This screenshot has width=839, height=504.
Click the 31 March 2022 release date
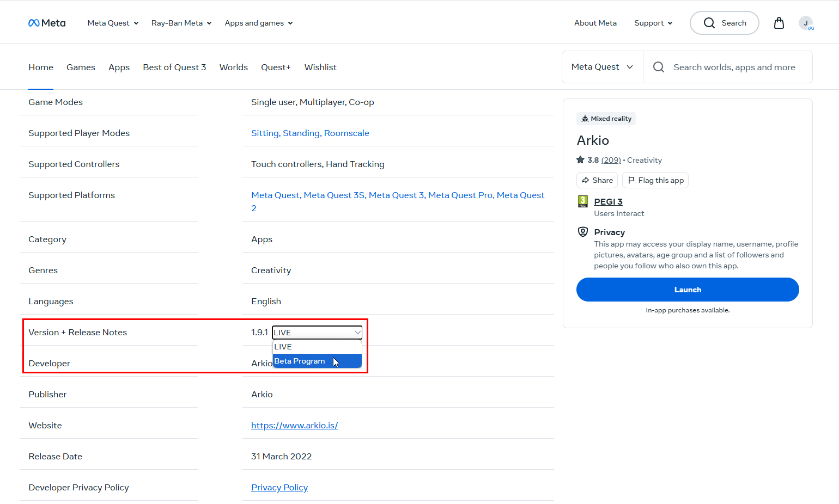[x=281, y=456]
